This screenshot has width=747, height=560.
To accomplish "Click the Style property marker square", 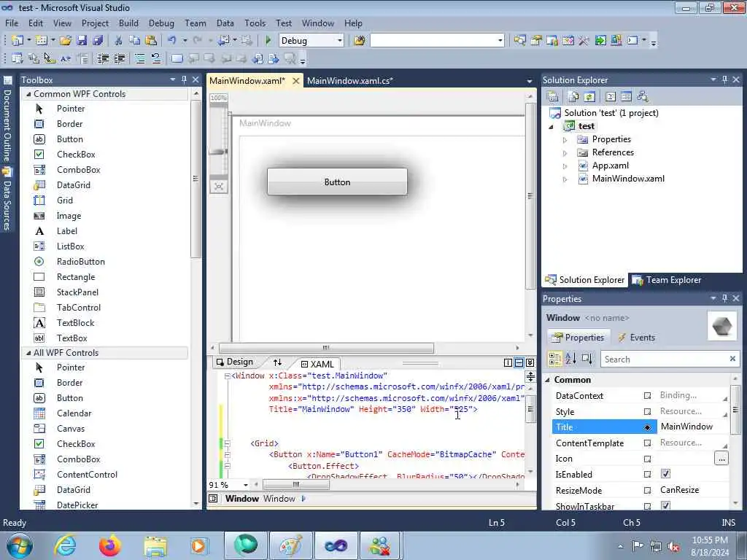I will (x=647, y=411).
